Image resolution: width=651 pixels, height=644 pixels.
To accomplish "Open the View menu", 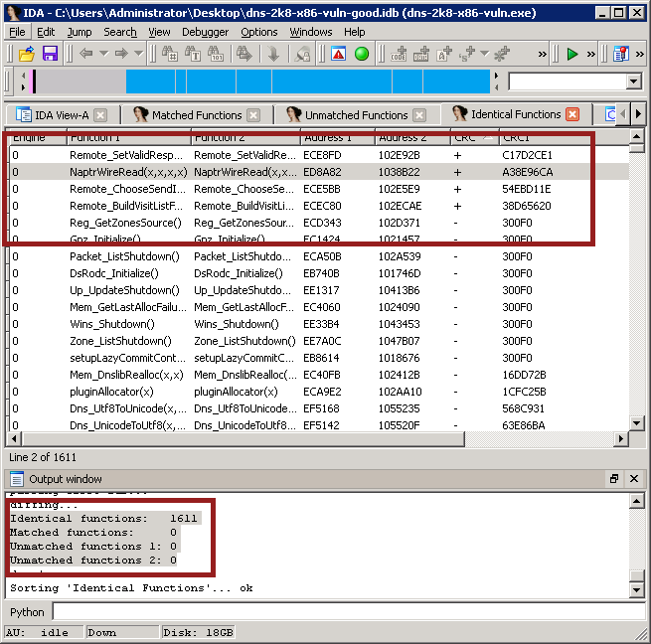I will tap(159, 32).
